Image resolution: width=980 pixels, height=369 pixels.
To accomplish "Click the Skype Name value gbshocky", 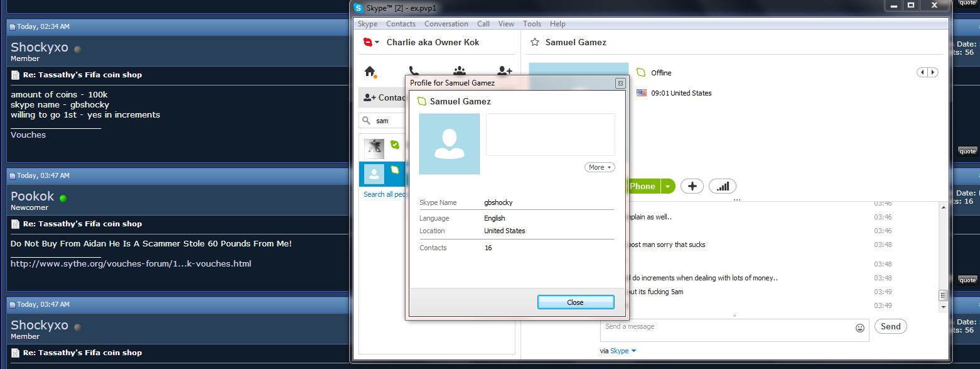I will click(x=498, y=202).
